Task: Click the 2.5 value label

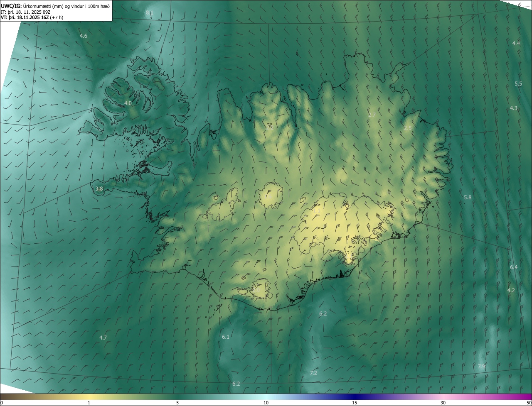Action: point(408,128)
